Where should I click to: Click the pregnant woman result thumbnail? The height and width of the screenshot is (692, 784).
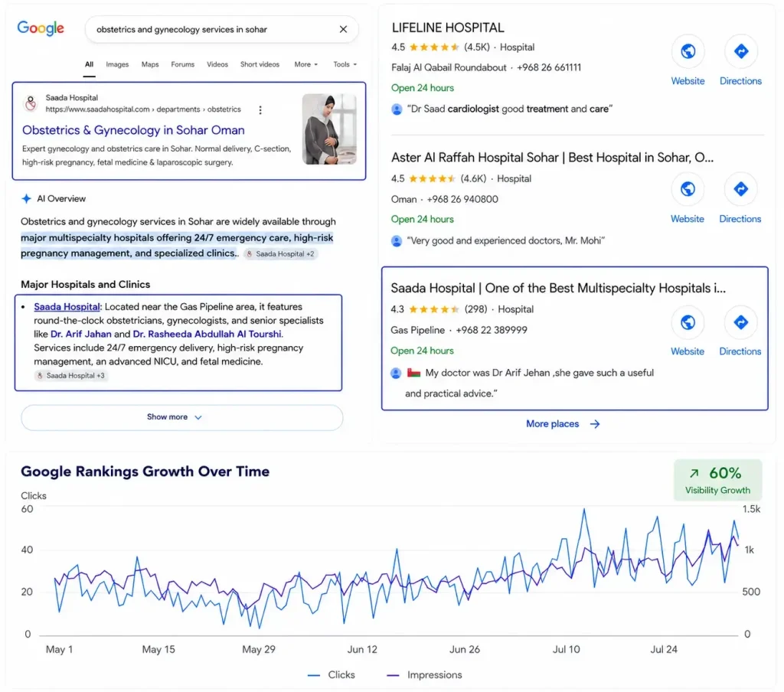(x=329, y=129)
